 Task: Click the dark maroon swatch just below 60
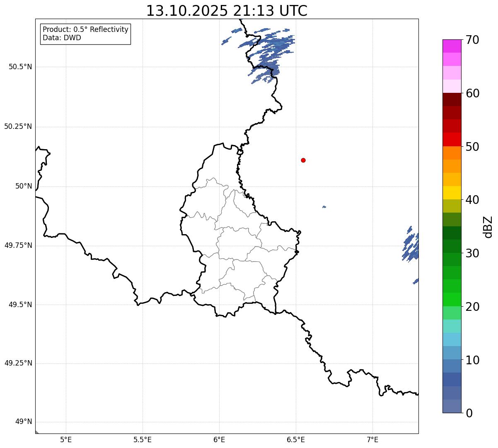(452, 99)
